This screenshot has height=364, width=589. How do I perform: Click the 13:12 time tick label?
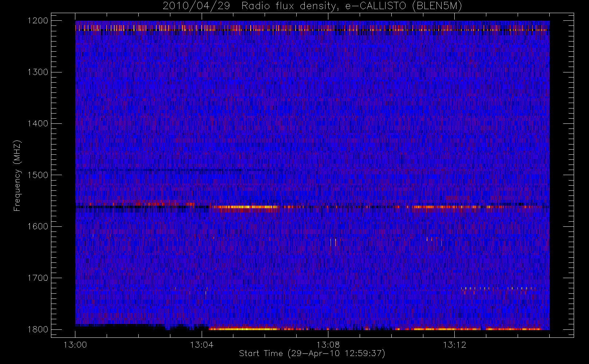(x=454, y=345)
